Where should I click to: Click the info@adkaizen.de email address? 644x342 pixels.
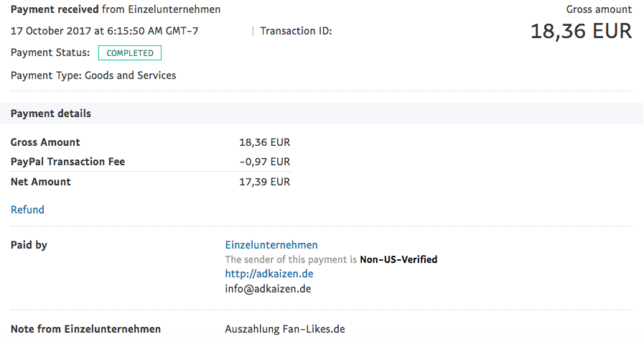268,289
